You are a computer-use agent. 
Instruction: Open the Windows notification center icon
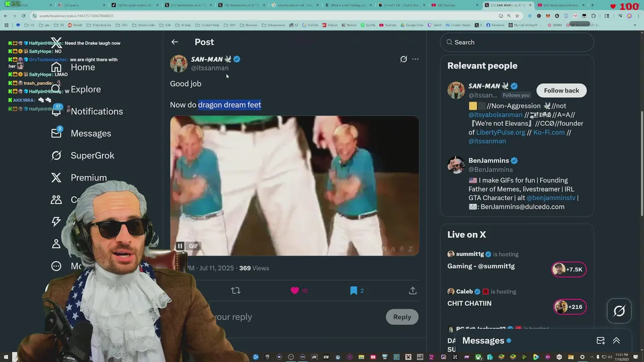tap(635, 357)
